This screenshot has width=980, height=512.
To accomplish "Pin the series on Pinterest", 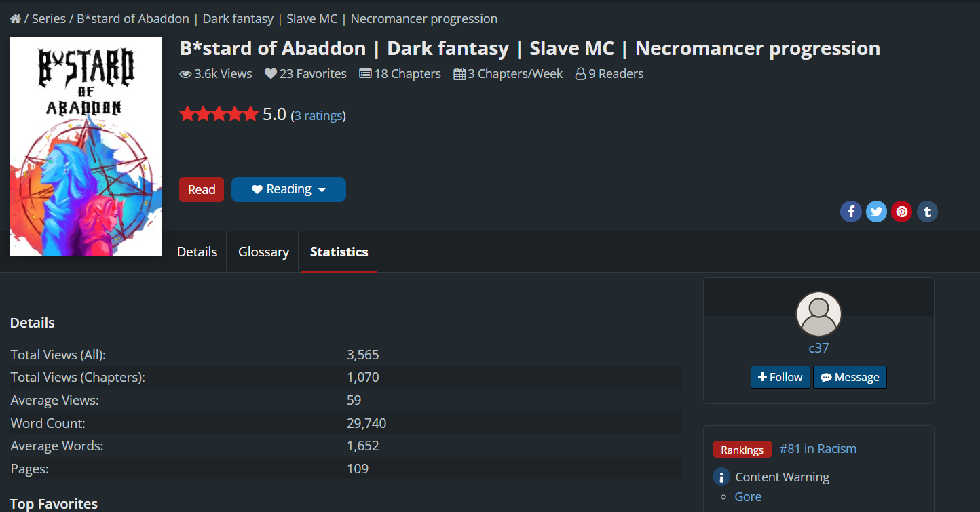I will 901,212.
